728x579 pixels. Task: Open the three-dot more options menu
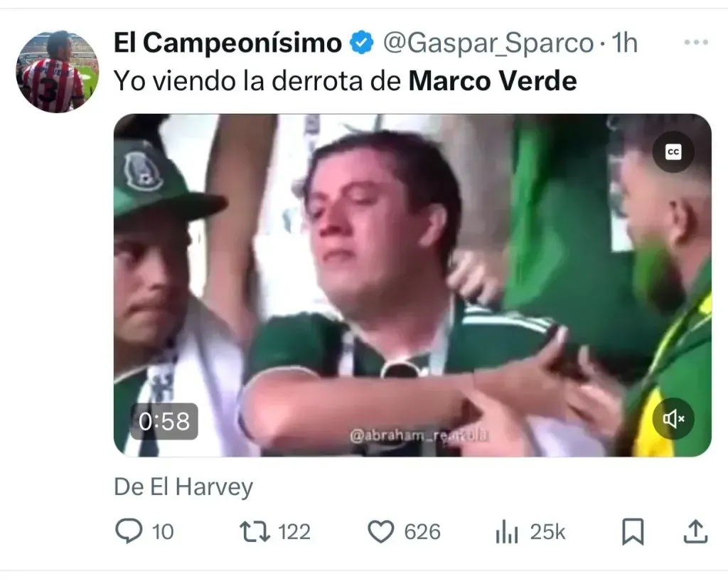pyautogui.click(x=696, y=42)
